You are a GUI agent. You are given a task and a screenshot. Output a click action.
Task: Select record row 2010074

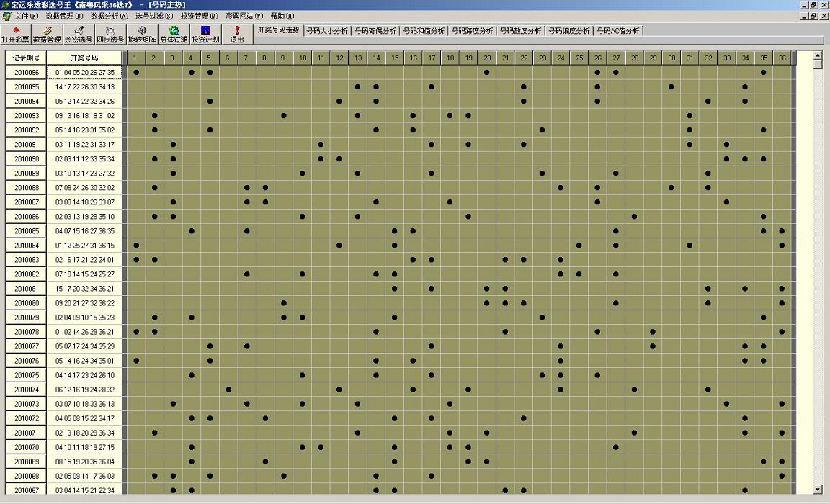26,390
